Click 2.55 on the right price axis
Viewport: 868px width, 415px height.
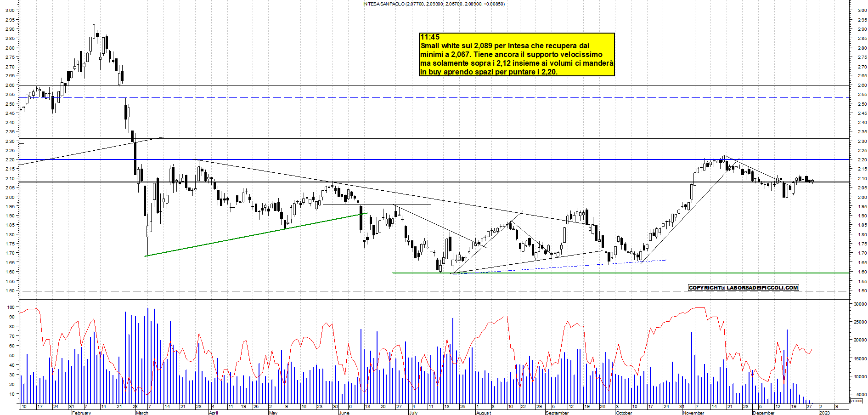point(862,95)
